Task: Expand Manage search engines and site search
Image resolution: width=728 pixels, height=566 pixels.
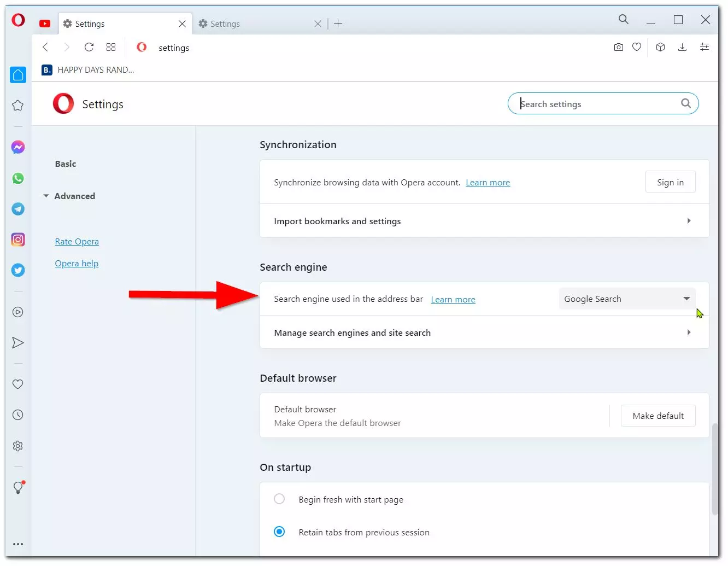Action: (x=484, y=332)
